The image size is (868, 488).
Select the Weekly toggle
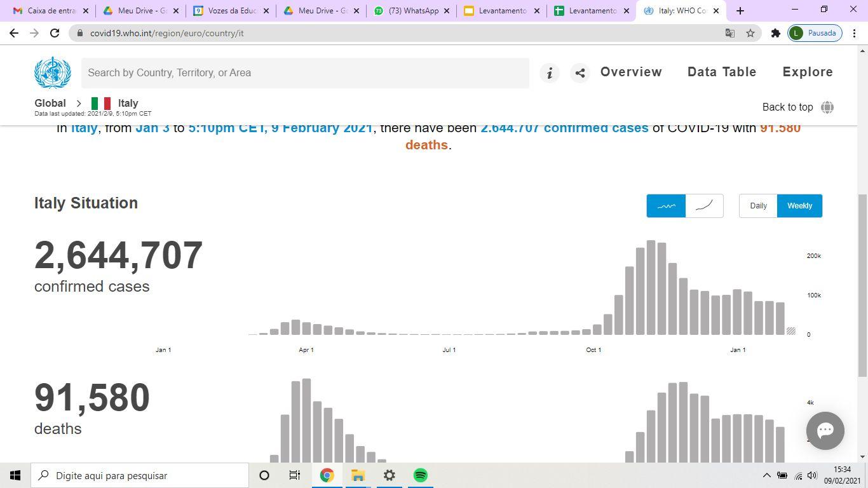click(799, 206)
